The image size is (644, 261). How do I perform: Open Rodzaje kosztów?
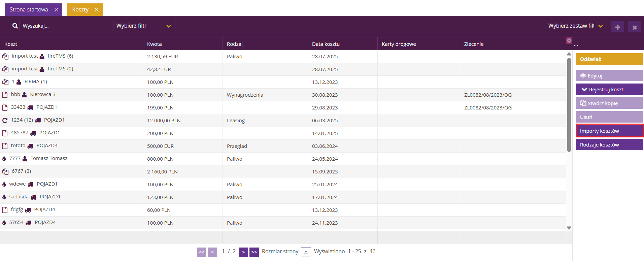tap(610, 144)
